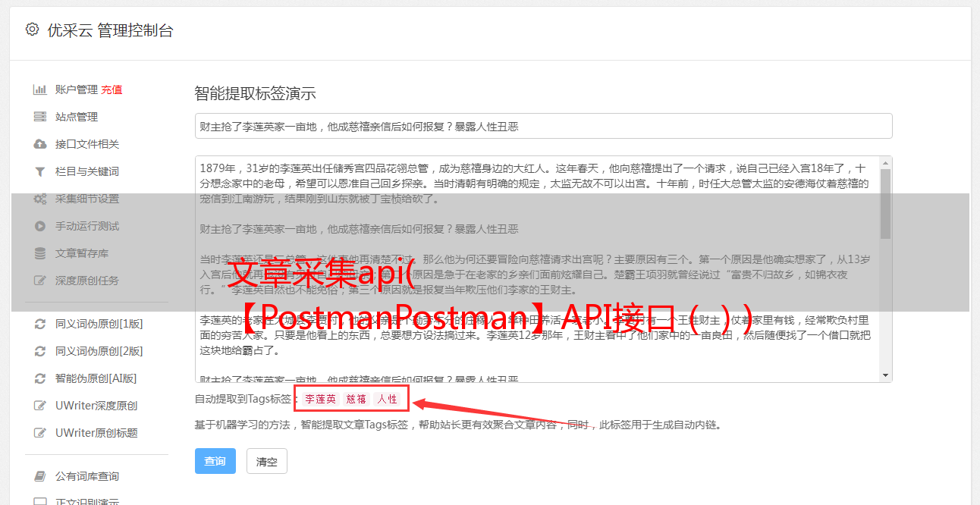Click the filter funnel icon for 栏目与关键词

click(x=40, y=171)
